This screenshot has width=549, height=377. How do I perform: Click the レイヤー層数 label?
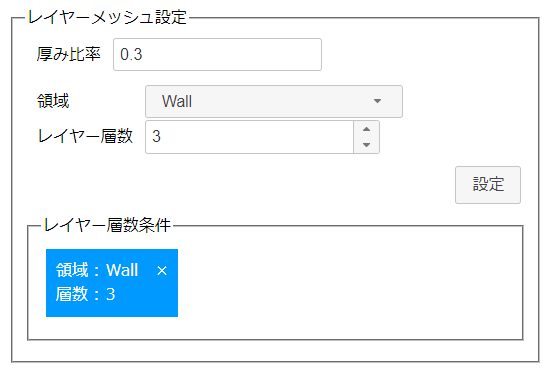click(85, 136)
